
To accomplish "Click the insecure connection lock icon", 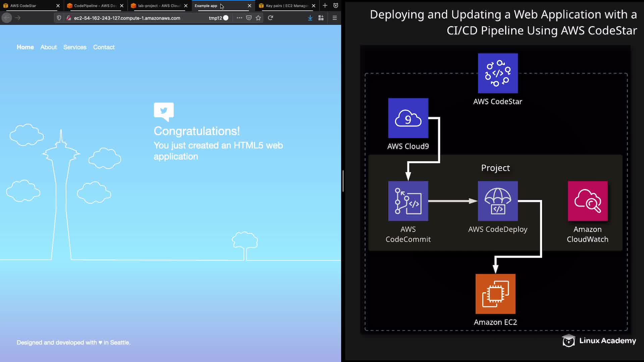I will pos(68,18).
